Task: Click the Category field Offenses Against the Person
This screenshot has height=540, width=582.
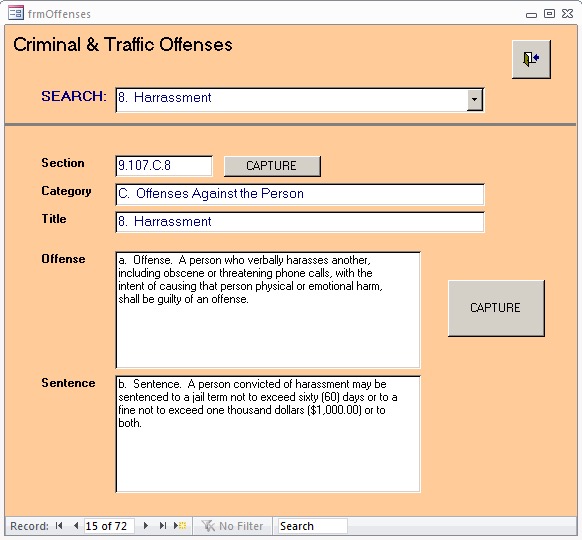Action: (x=300, y=194)
